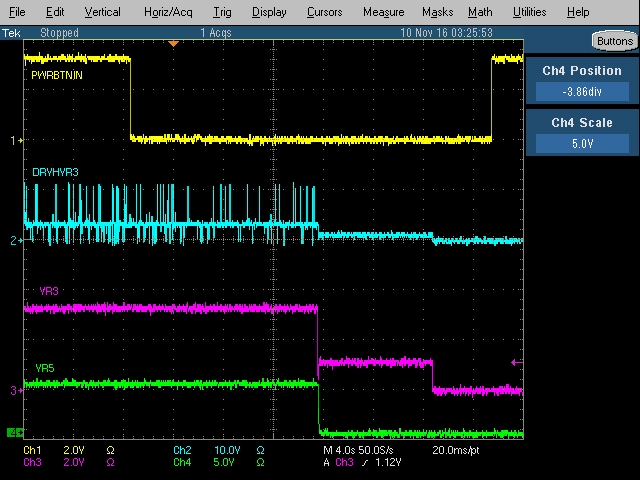Click the orange trigger position marker
This screenshot has width=640, height=480.
coord(174,44)
